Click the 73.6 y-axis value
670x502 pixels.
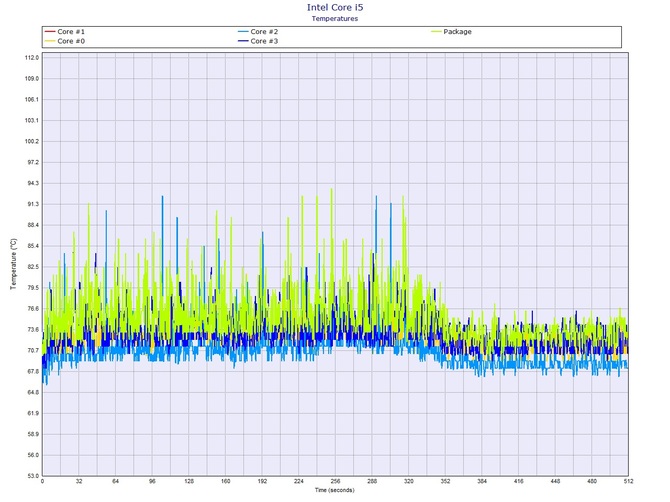tap(32, 329)
